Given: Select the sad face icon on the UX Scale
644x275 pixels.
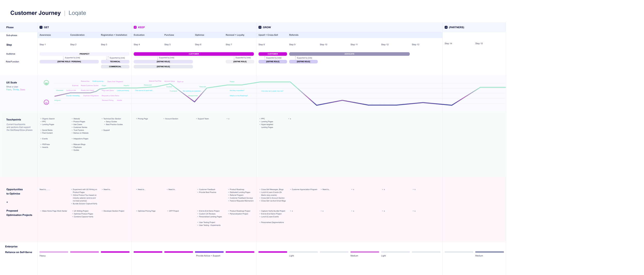Looking at the screenshot, I should point(46,102).
